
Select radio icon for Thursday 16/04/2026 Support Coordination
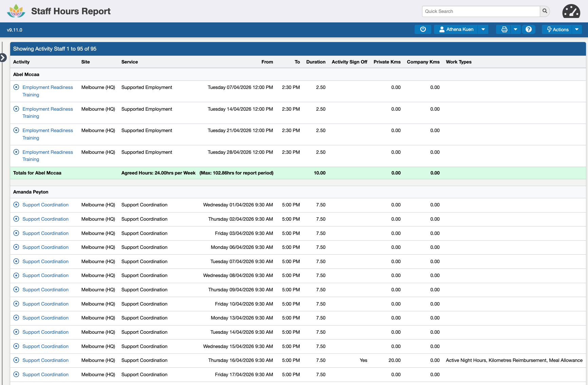coord(16,360)
